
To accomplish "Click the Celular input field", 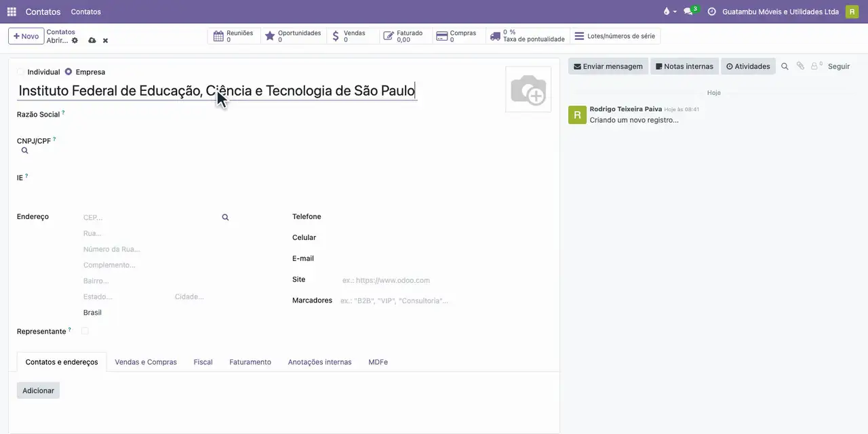I will 446,237.
